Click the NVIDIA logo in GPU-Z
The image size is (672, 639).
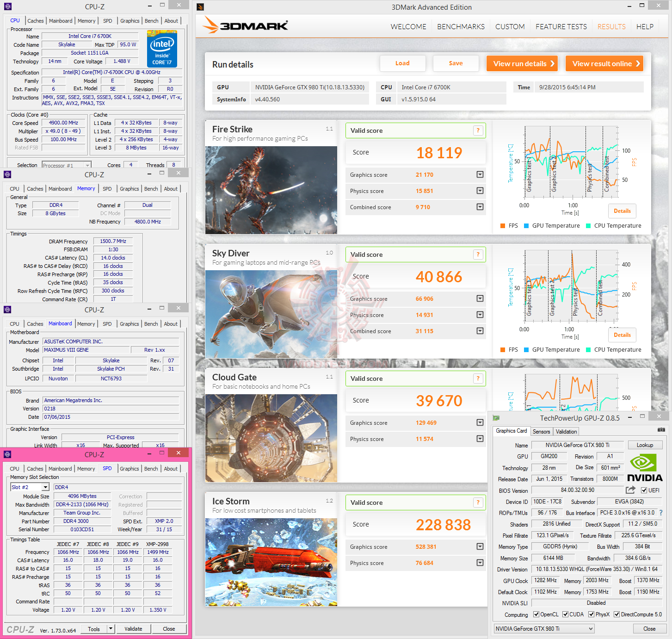click(645, 468)
